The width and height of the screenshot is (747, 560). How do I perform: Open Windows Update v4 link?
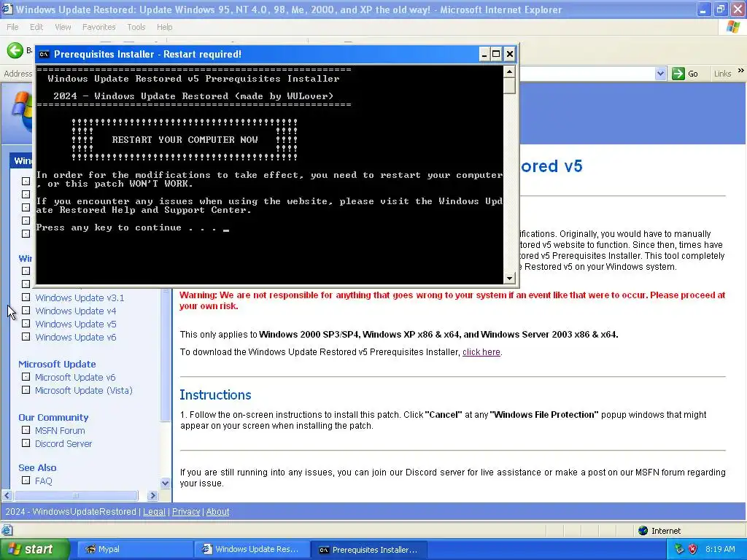(75, 311)
